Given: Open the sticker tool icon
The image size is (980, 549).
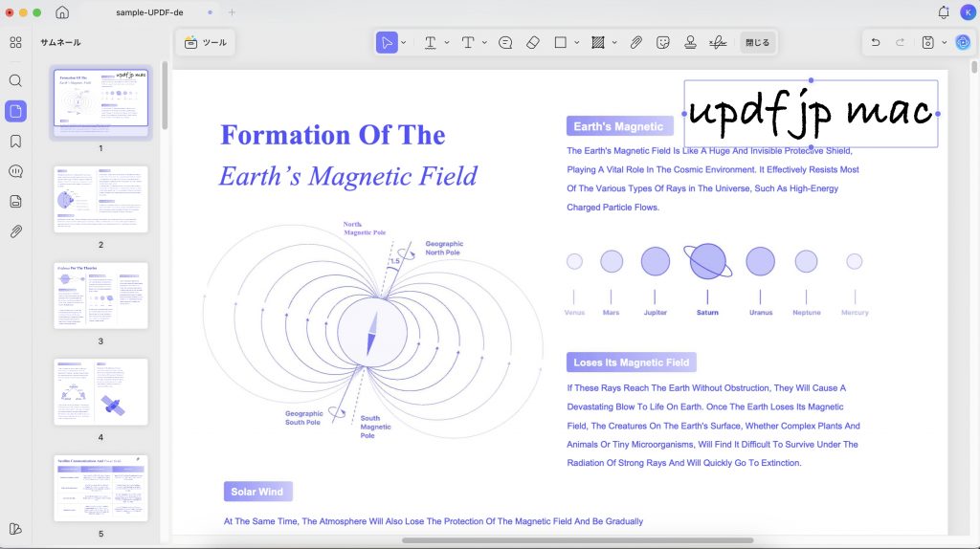Looking at the screenshot, I should [x=663, y=42].
